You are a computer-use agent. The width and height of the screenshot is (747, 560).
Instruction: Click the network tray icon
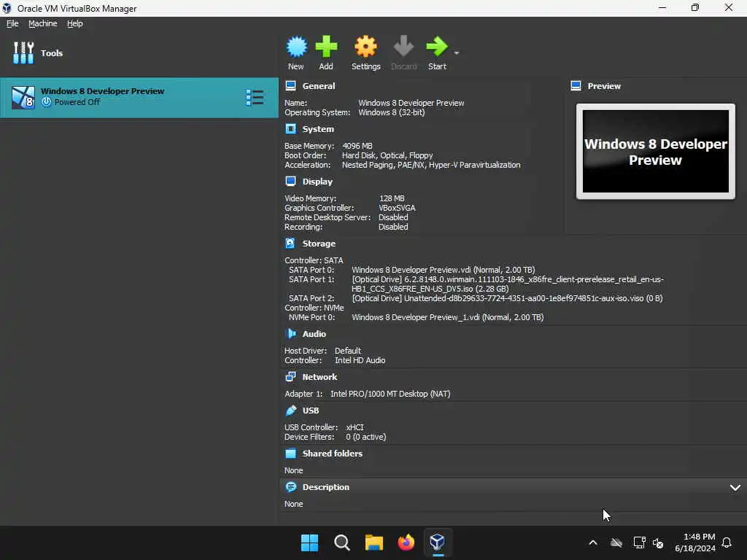pyautogui.click(x=639, y=542)
